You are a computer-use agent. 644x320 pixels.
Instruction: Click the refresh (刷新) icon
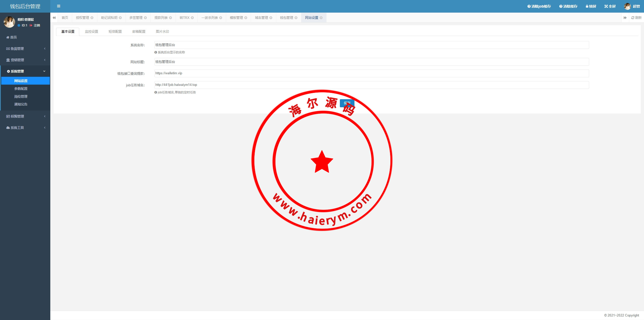coord(633,18)
